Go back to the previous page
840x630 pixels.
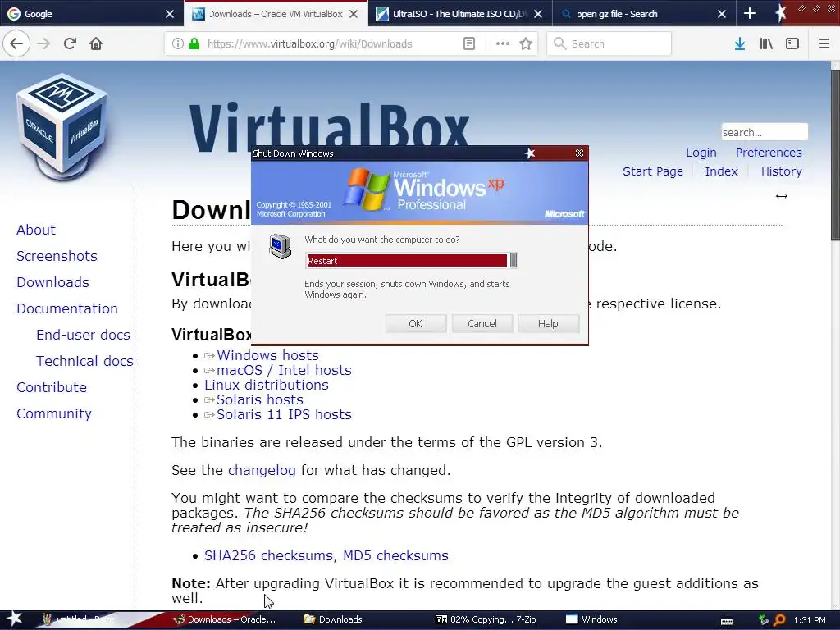tap(16, 43)
